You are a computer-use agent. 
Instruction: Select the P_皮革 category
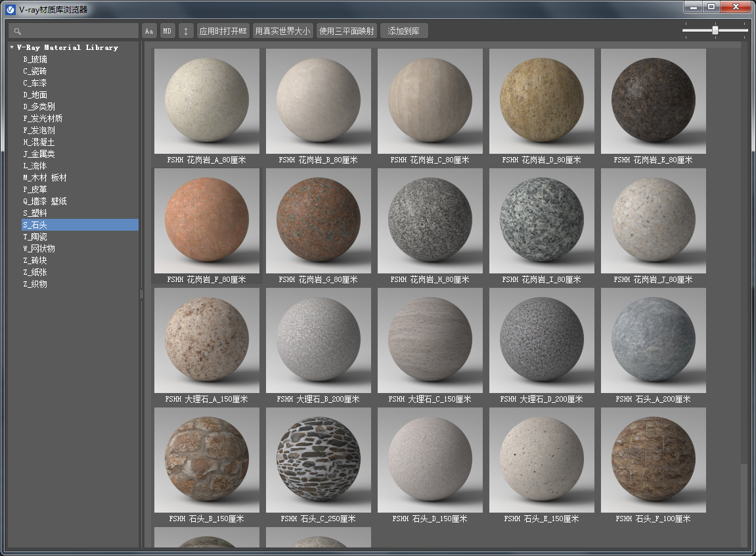tap(35, 189)
